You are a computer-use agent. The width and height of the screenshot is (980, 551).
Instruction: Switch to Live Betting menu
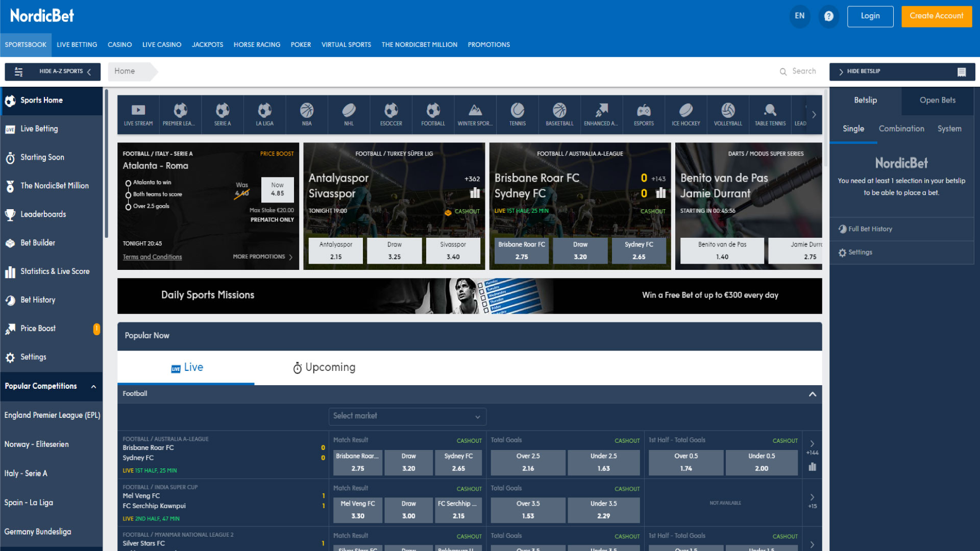tap(77, 45)
